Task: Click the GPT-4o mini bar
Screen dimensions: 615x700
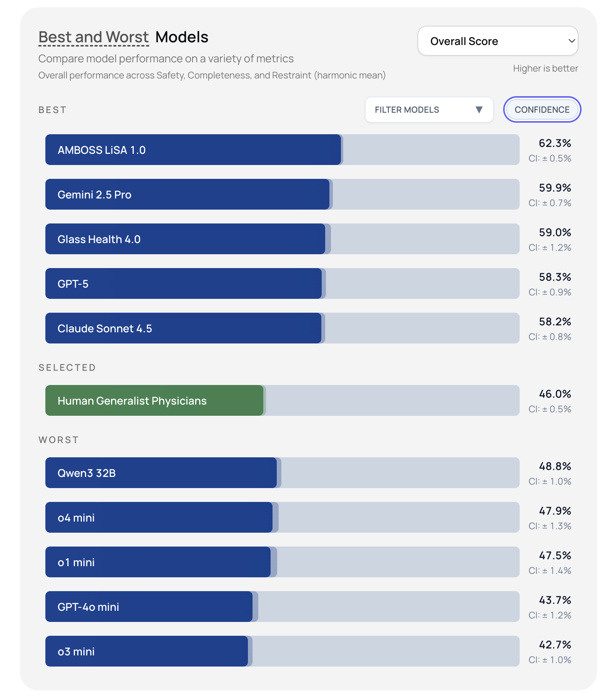Action: tap(149, 607)
